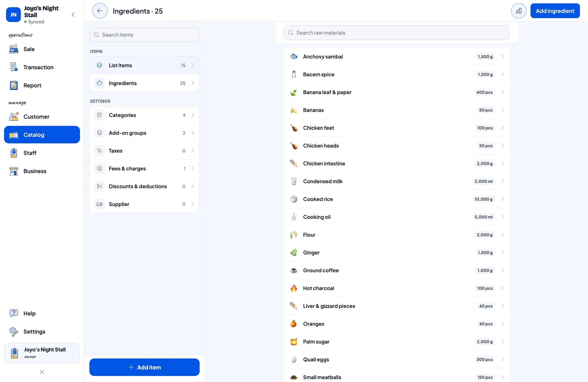Open the Chicken intestine ingredient
588x382 pixels.
396,163
